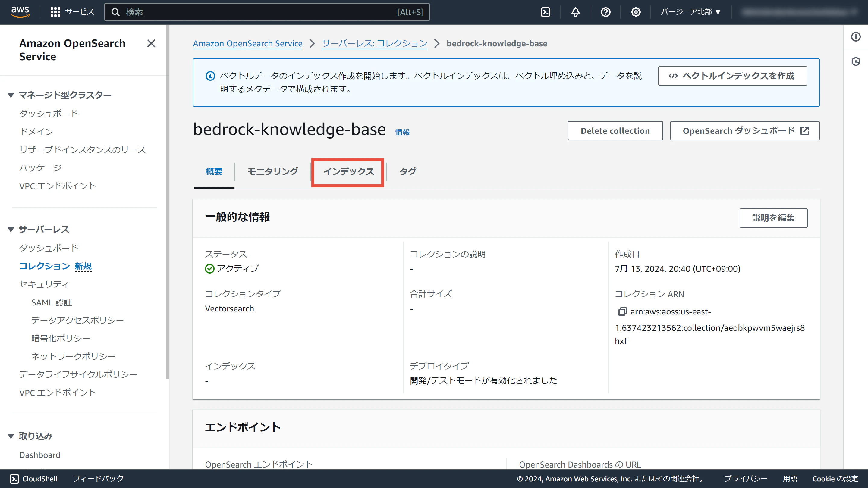This screenshot has height=488, width=868.
Task: Collapse the サーバーレス section
Action: pos(11,229)
